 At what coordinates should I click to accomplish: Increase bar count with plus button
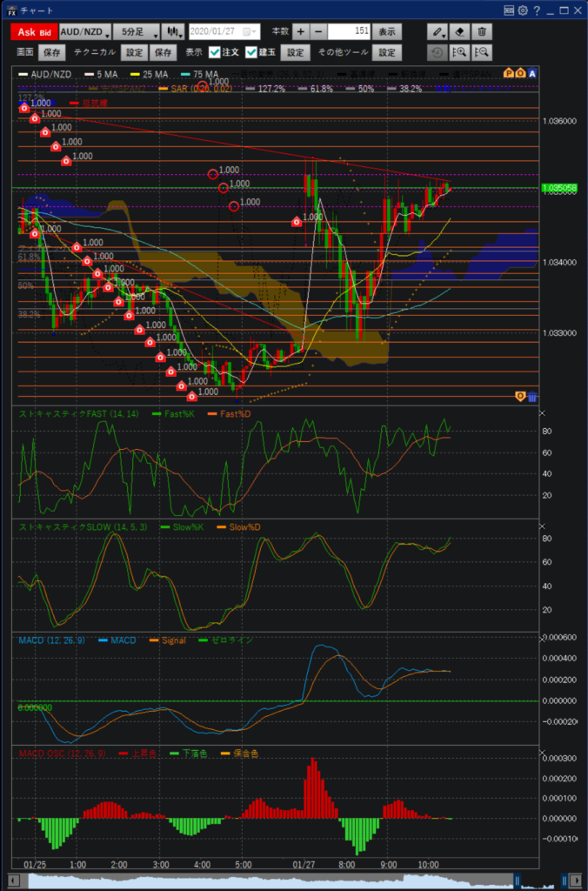(301, 31)
